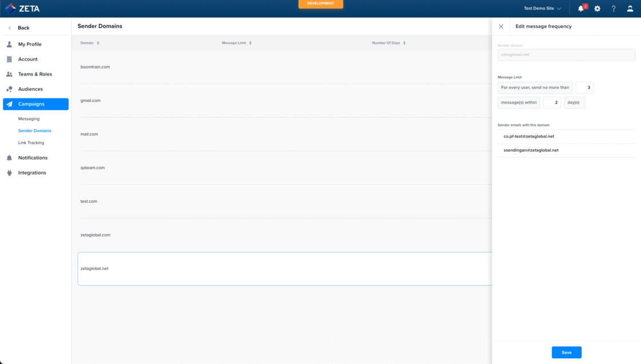Open the notifications bell icon

[x=581, y=9]
